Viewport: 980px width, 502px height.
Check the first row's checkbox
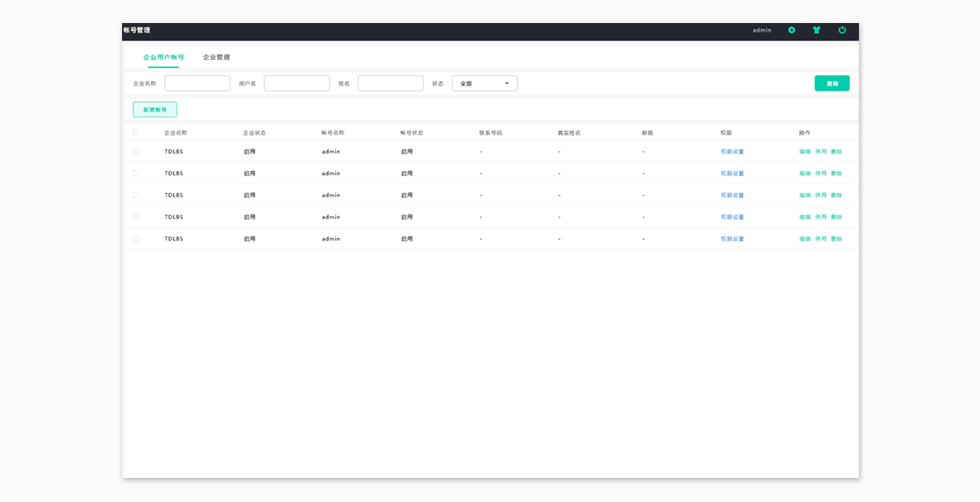136,151
